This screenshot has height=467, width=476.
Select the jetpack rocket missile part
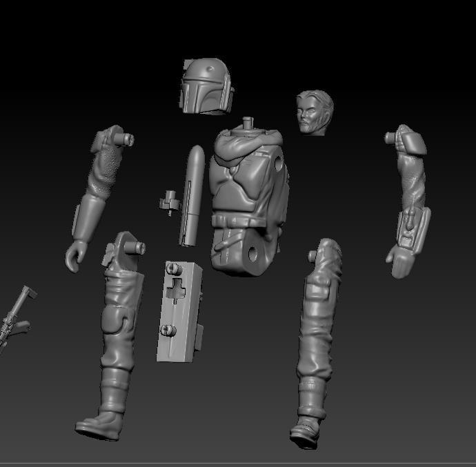coord(192,195)
